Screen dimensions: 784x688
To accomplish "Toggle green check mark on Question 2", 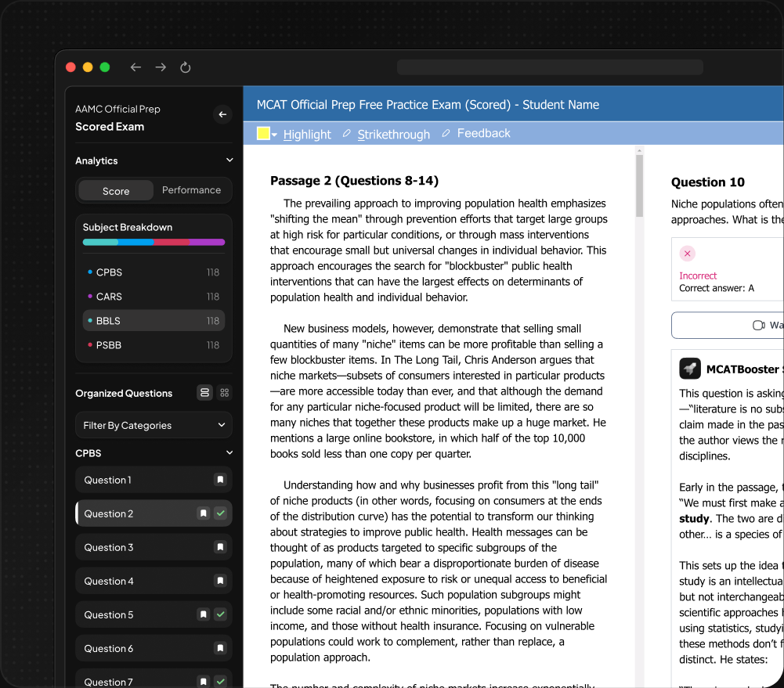I will 221,513.
